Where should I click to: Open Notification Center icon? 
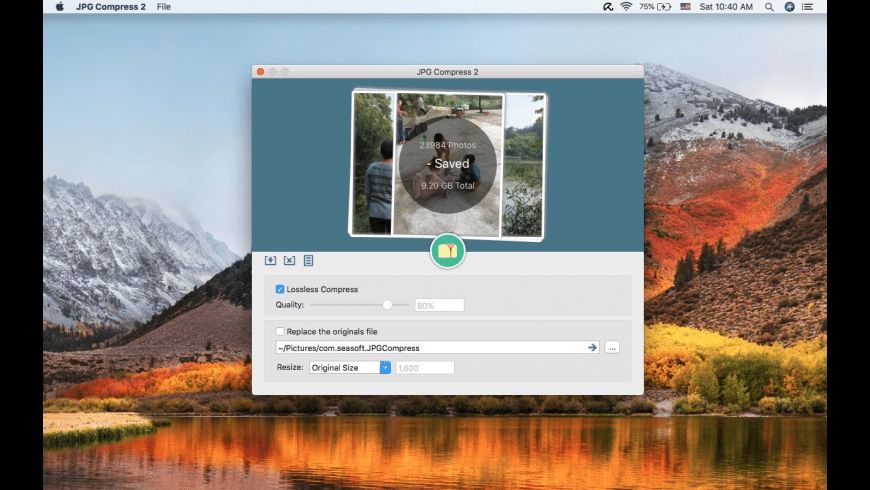coord(808,7)
